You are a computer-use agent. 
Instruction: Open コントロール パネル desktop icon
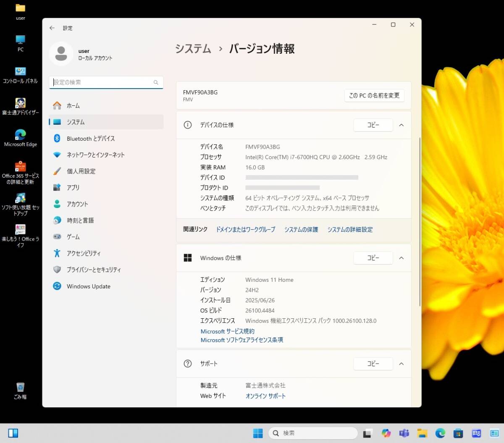21,75
